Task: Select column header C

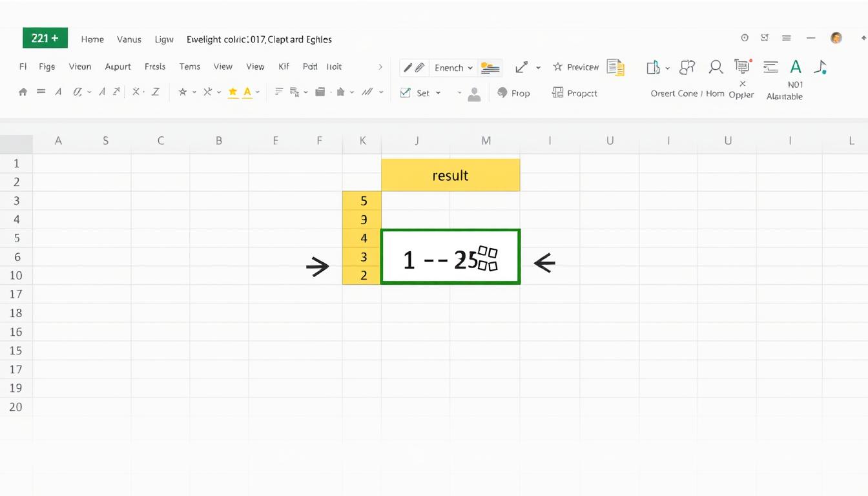Action: (160, 140)
